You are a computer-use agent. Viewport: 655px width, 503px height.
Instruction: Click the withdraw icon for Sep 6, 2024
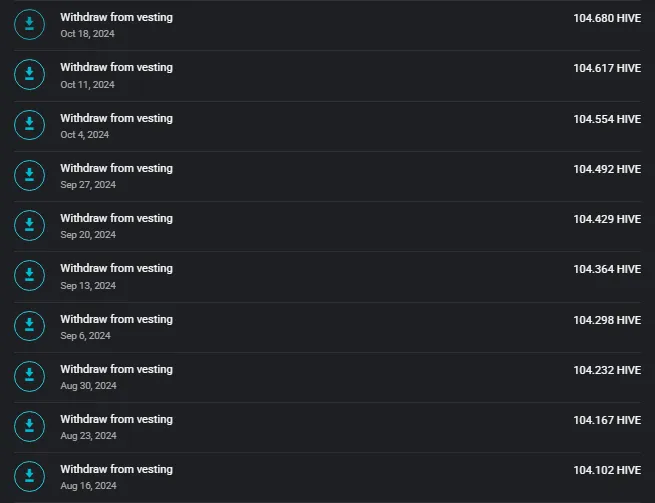[x=29, y=326]
